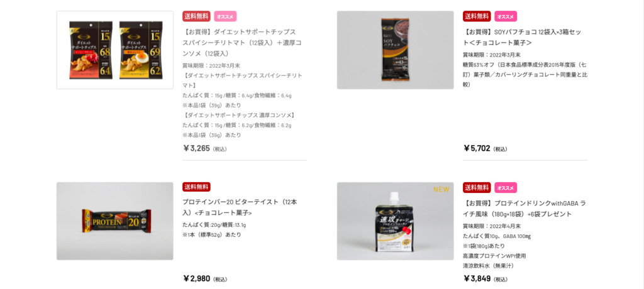Click the ダイエットサポートチップス product title
The width and height of the screenshot is (644, 289).
click(x=242, y=43)
